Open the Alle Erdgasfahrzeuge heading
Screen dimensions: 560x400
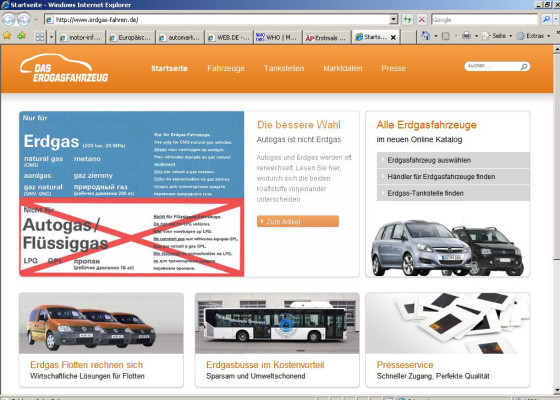coord(426,125)
